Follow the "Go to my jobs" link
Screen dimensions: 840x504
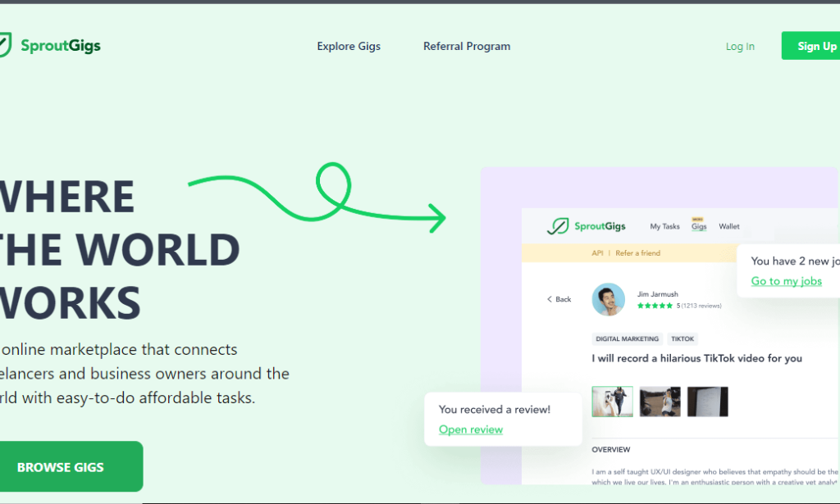(785, 281)
